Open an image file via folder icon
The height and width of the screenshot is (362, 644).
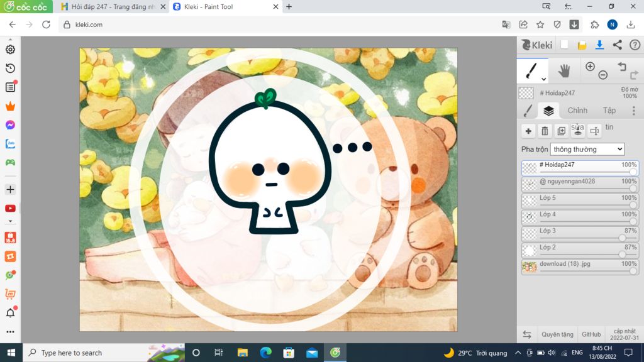(x=582, y=45)
